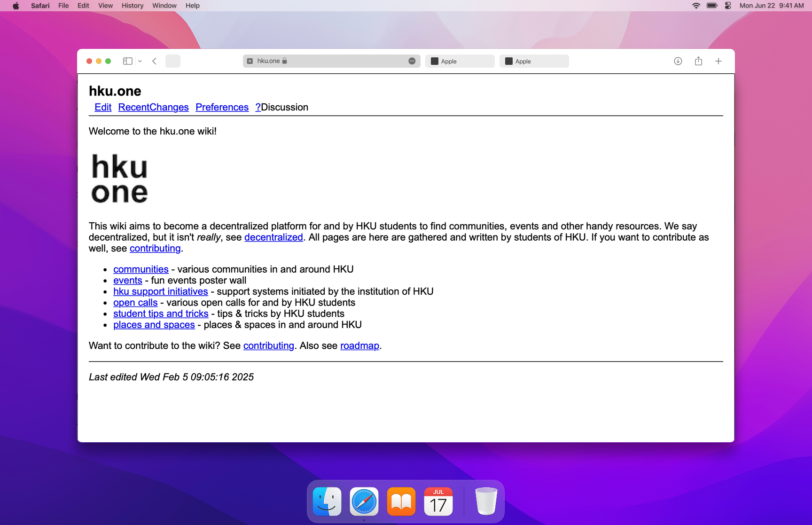The image size is (812, 525).
Task: Open the RecentChanges link
Action: point(153,107)
